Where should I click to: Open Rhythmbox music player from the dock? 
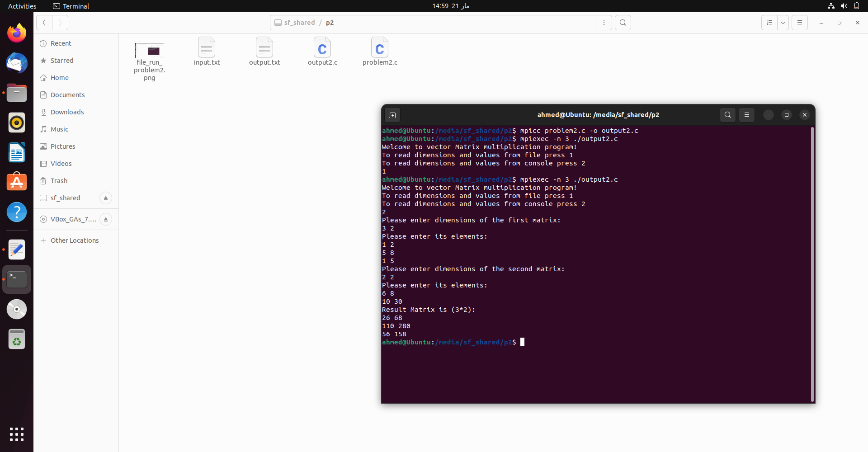(x=17, y=122)
